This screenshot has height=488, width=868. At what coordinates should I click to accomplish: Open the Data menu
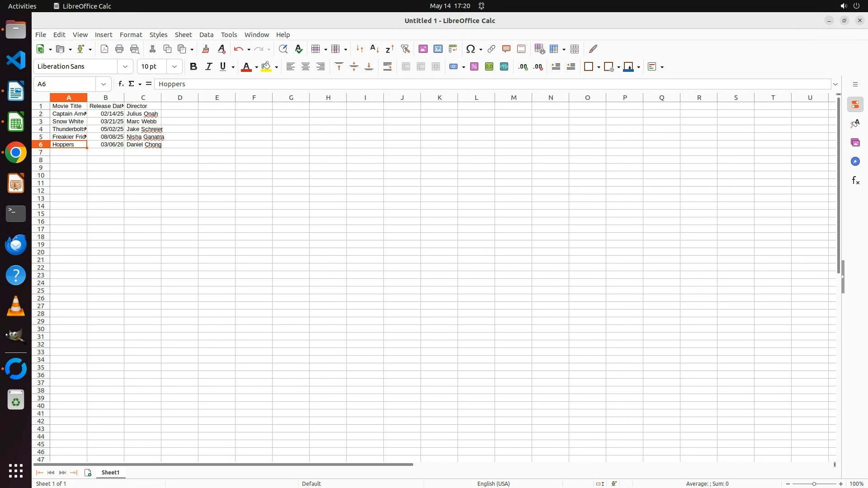tap(206, 35)
